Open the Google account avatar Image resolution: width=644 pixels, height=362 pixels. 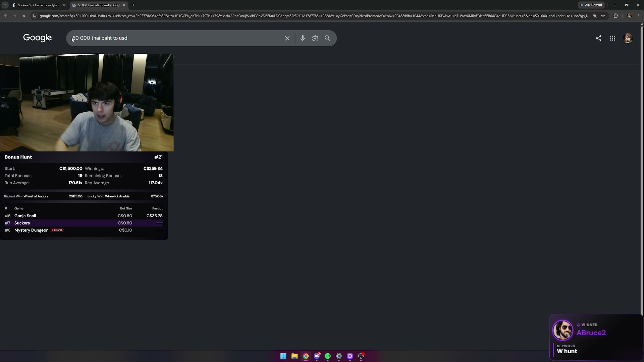tap(628, 38)
